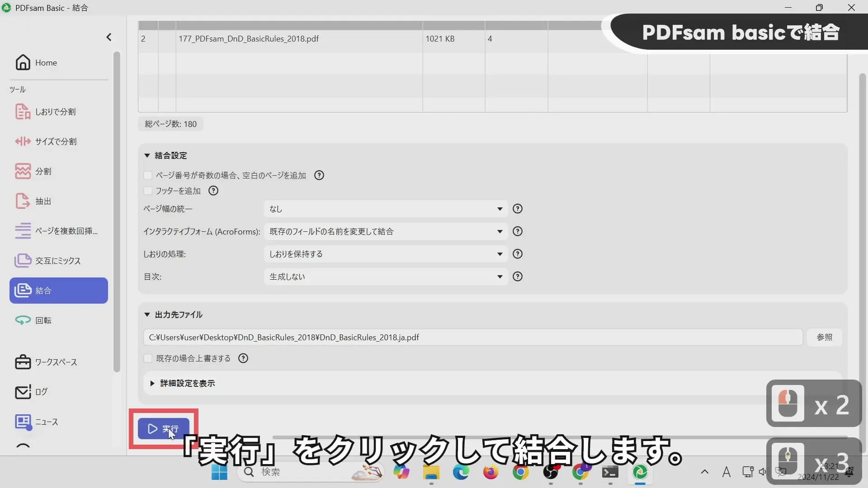The image size is (868, 488).
Task: Open the ニュース section
Action: tap(47, 422)
